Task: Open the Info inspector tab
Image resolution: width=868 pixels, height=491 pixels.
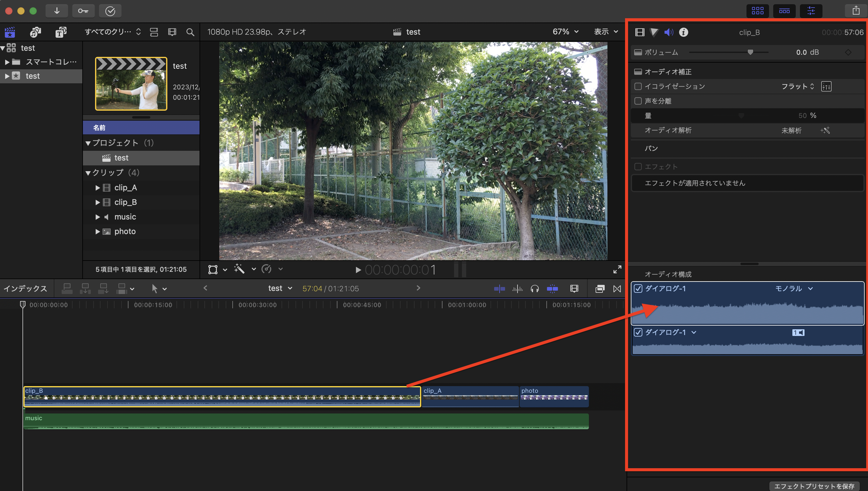Action: coord(683,32)
